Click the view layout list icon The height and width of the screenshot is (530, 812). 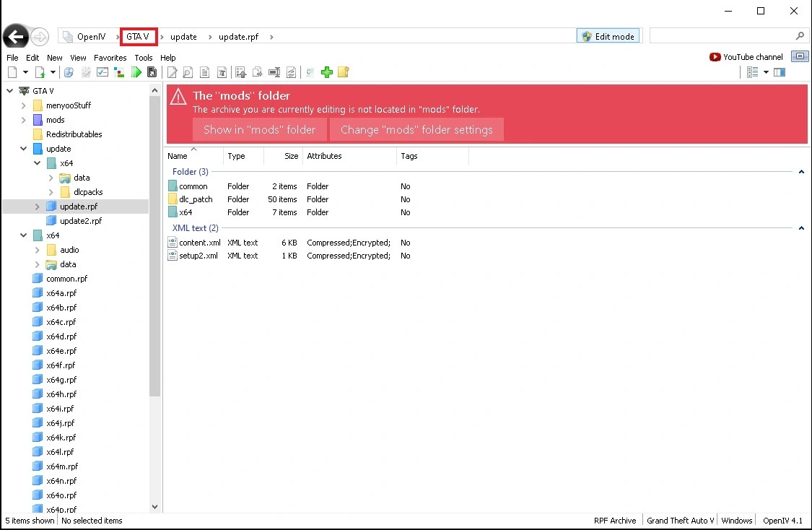(752, 72)
